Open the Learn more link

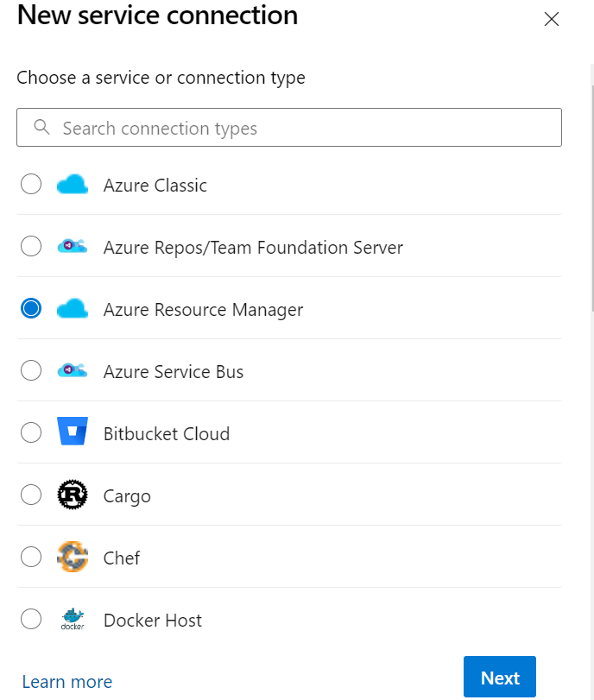tap(66, 681)
